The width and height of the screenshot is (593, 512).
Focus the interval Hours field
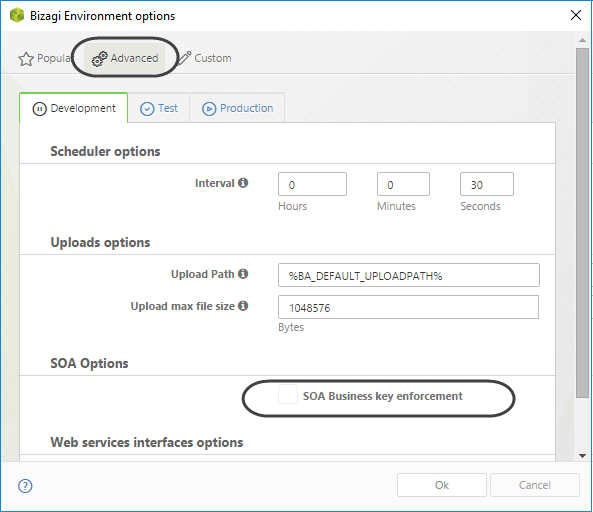[312, 184]
